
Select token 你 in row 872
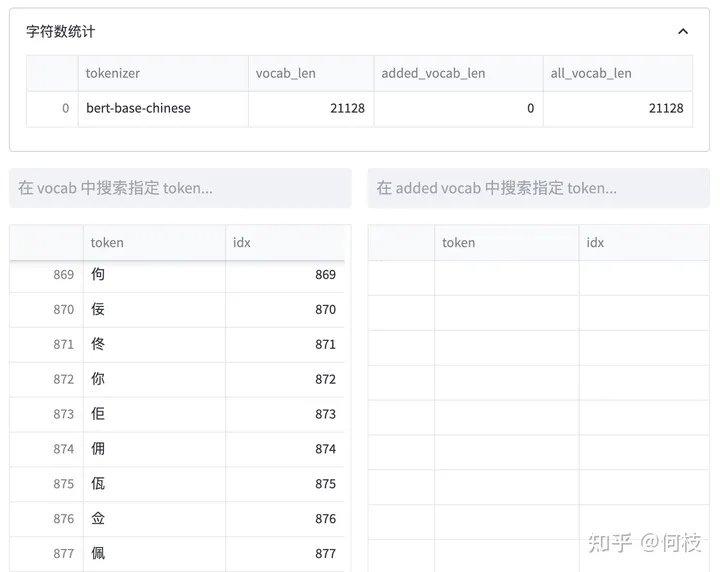(x=154, y=379)
